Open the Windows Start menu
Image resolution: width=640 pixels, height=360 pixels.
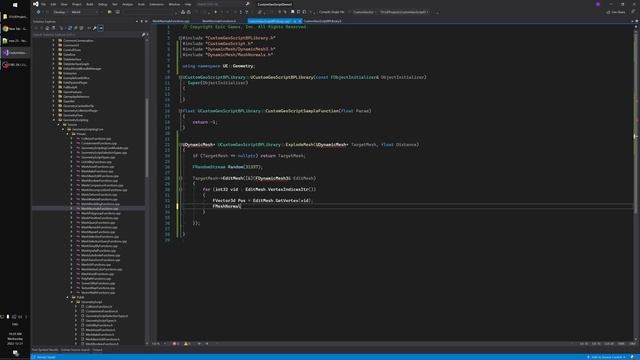pos(15,5)
